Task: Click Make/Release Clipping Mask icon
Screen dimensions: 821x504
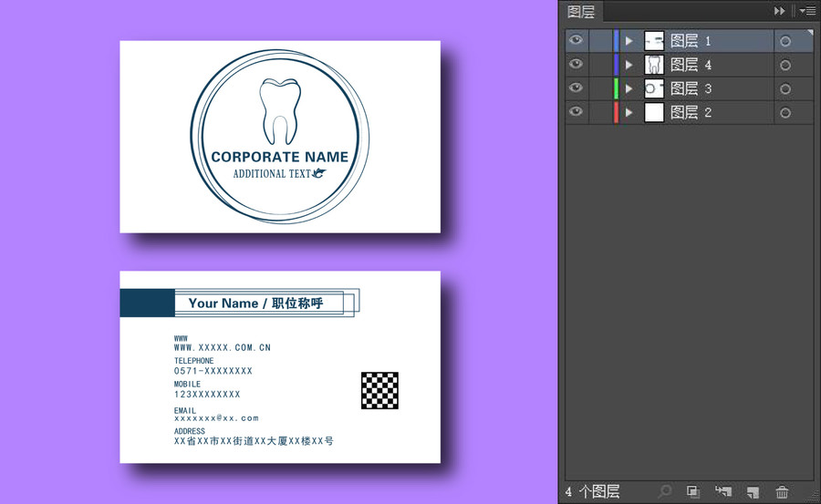Action: (x=693, y=491)
